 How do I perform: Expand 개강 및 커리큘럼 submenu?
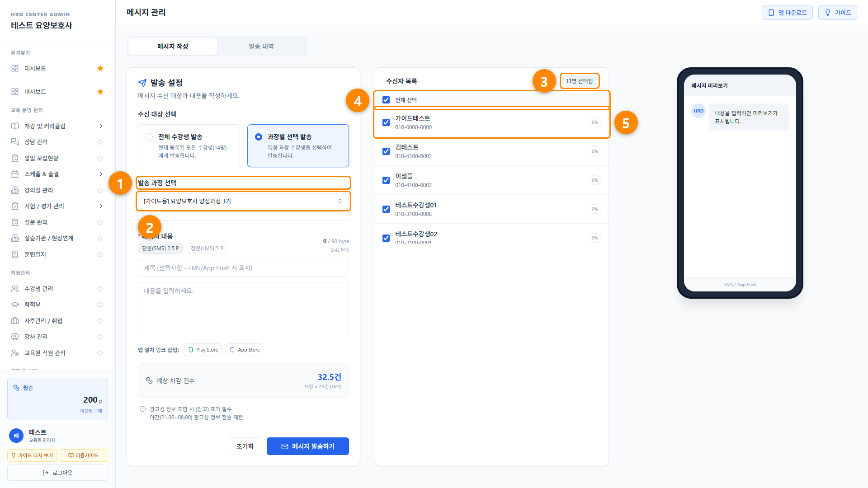(101, 126)
